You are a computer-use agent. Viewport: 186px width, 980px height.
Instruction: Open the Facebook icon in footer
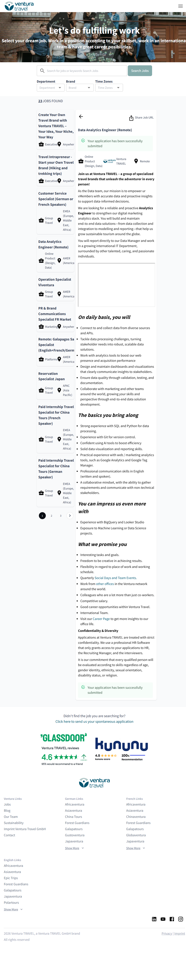[x=172, y=919]
